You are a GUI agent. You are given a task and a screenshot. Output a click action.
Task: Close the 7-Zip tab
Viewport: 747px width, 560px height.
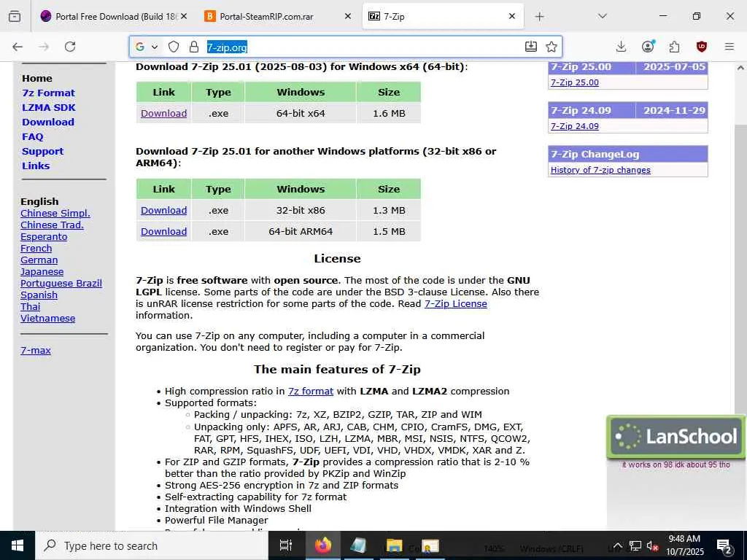pos(512,16)
